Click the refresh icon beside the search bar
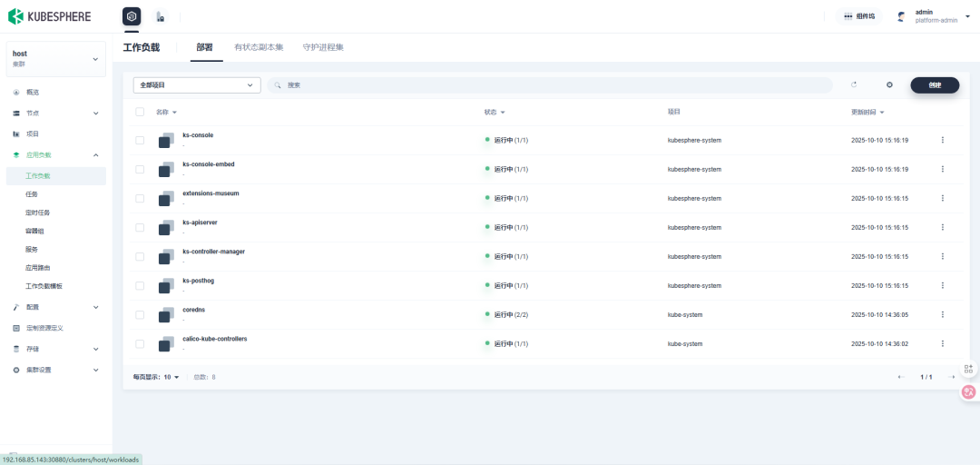 point(854,85)
